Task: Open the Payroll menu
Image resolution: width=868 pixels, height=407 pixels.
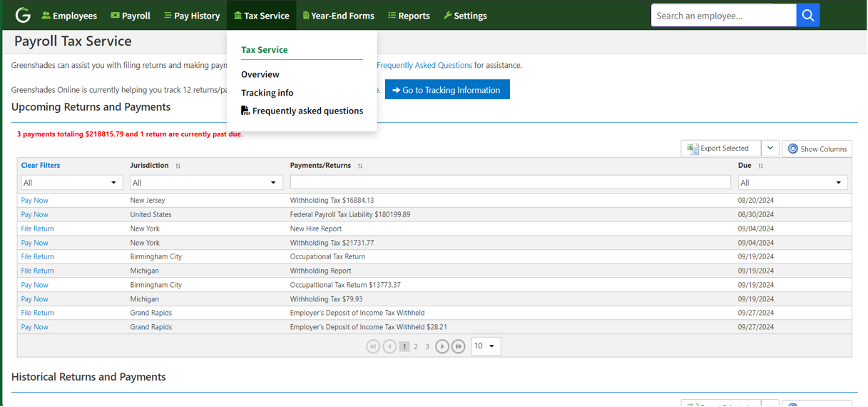Action: point(131,15)
